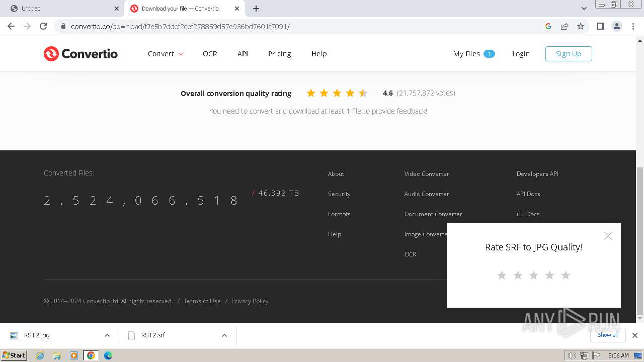
Task: Rate three stars in quality popup
Action: pos(534,275)
